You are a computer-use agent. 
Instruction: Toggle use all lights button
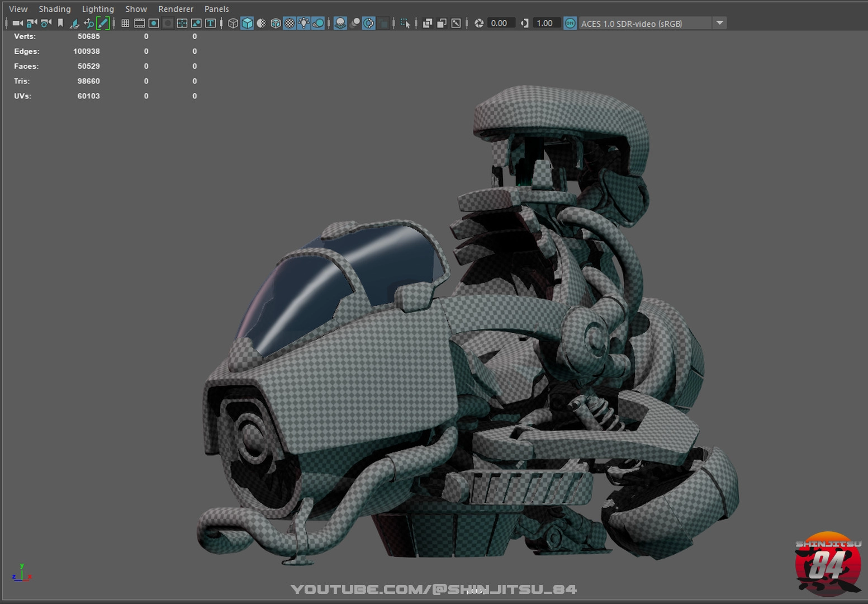click(x=303, y=23)
